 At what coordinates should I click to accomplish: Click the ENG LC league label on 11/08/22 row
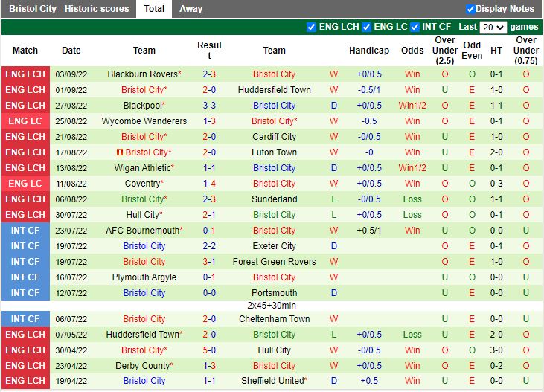(25, 184)
